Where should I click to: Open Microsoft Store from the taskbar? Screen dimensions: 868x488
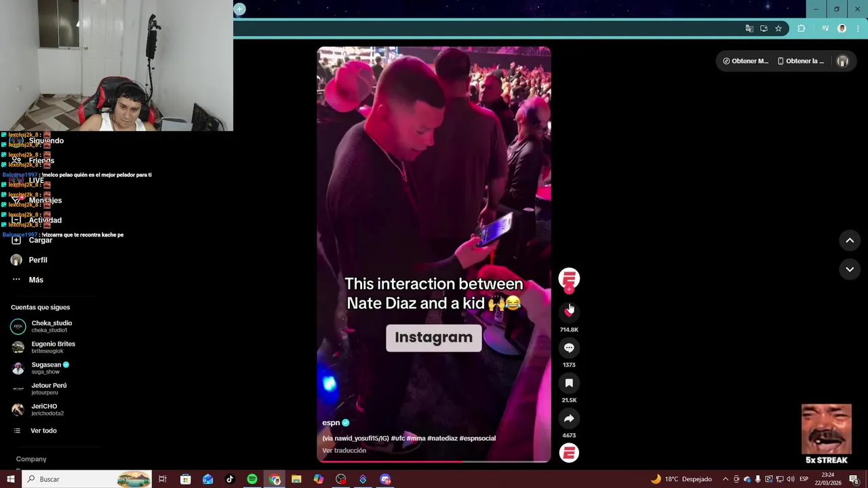[x=185, y=479]
